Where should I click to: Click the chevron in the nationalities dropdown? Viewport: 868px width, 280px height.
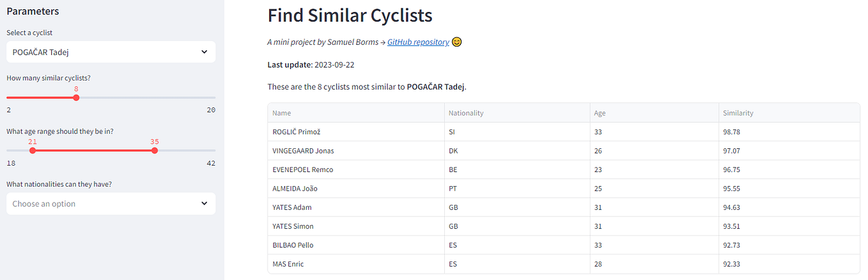click(x=204, y=204)
